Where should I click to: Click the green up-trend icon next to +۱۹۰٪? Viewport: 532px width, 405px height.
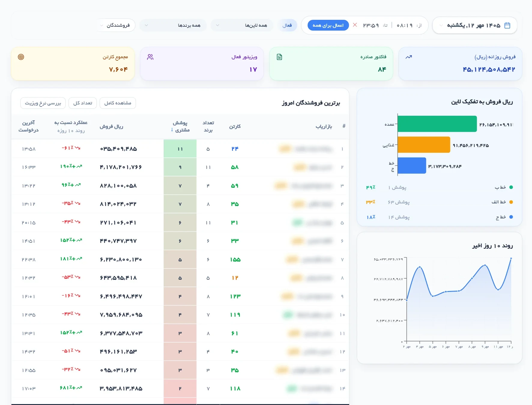tap(79, 166)
